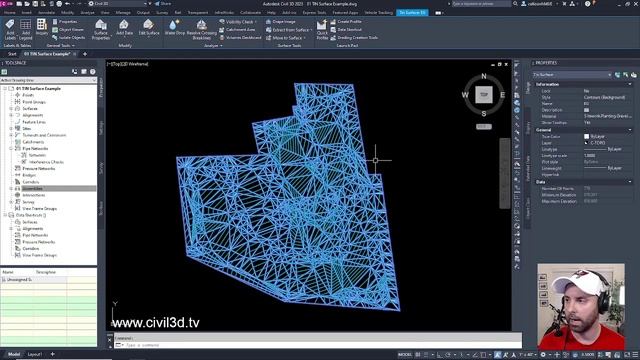Switch to the Layout1 tab
640x360 pixels.
pyautogui.click(x=34, y=354)
